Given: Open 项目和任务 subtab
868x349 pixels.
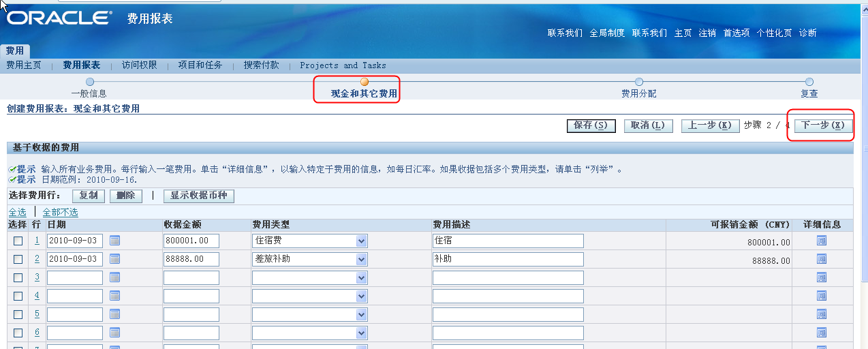Looking at the screenshot, I should pos(200,65).
